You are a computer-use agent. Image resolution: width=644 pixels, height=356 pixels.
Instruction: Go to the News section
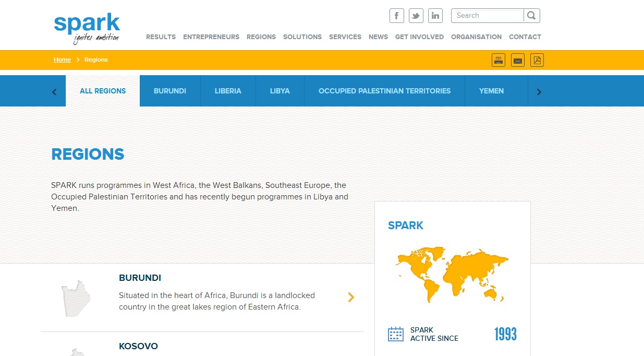[378, 37]
